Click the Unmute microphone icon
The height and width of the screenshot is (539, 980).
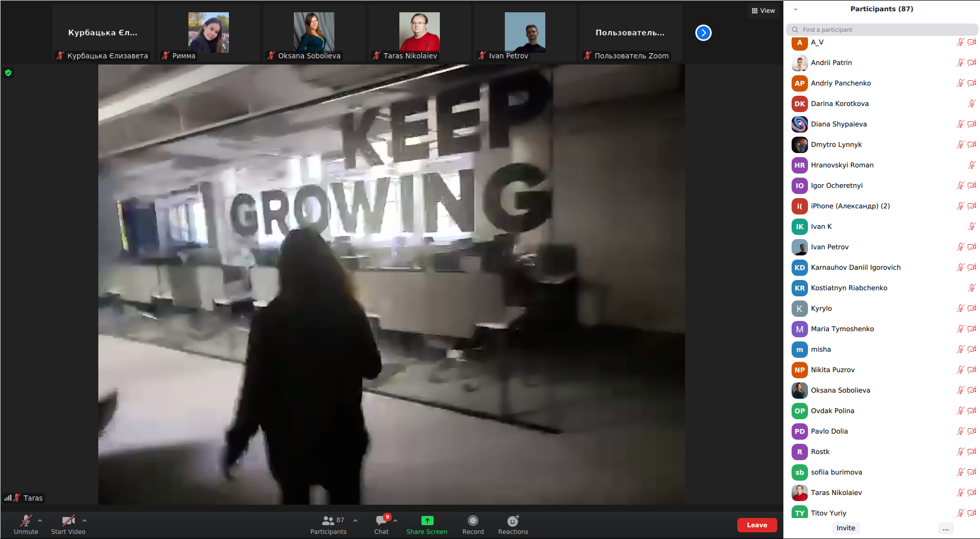point(26,521)
